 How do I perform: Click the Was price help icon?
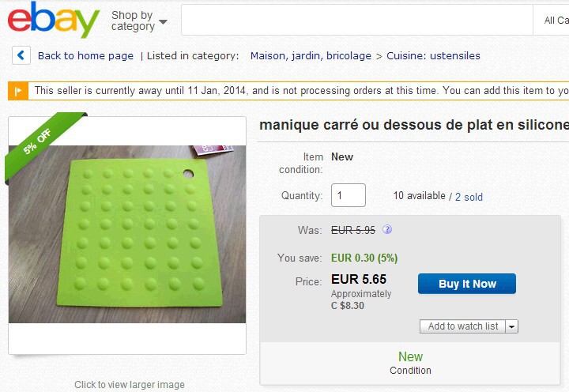(387, 230)
